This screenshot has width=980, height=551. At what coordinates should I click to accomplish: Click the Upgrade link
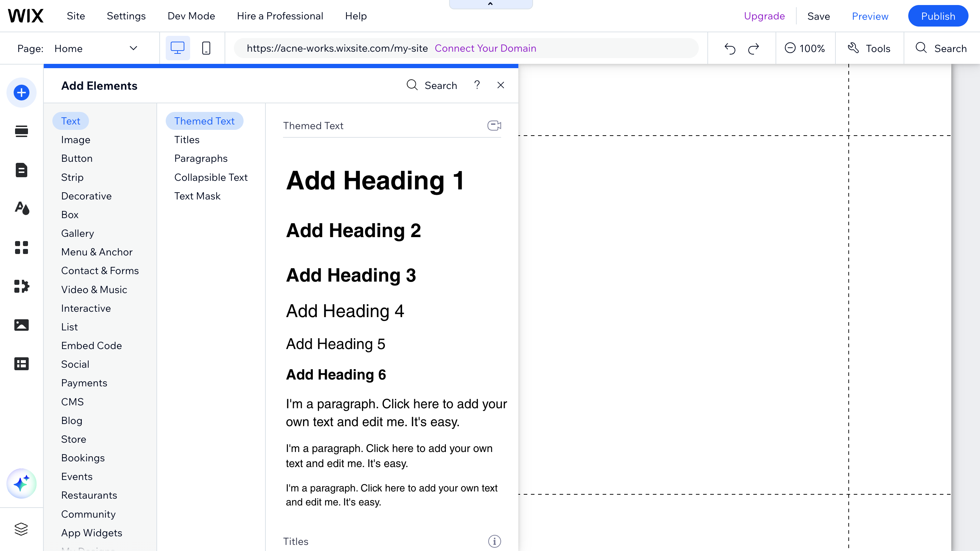(764, 16)
